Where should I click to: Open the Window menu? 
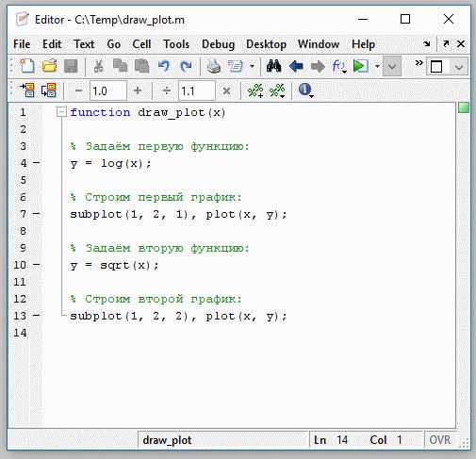319,44
